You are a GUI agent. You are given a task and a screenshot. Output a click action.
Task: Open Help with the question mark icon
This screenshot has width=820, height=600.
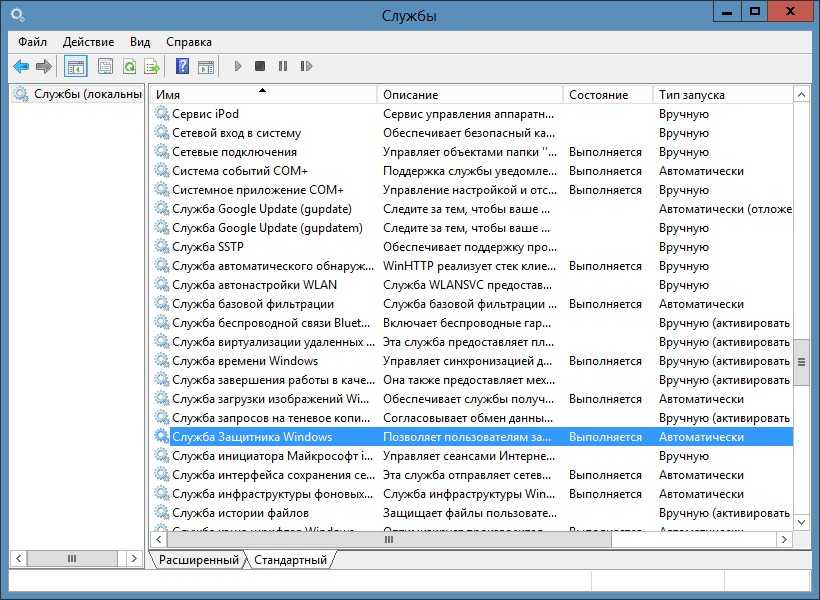(182, 67)
